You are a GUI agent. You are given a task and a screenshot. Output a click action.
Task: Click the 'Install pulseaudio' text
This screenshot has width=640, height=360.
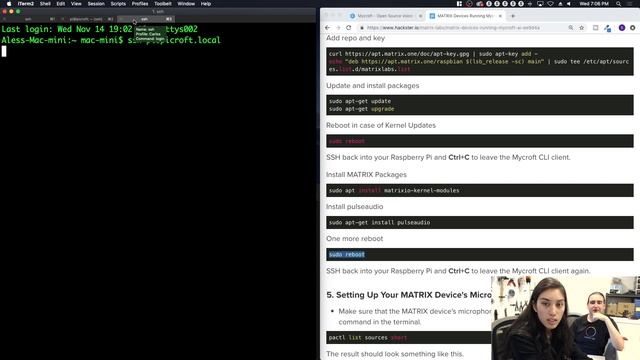tap(354, 207)
